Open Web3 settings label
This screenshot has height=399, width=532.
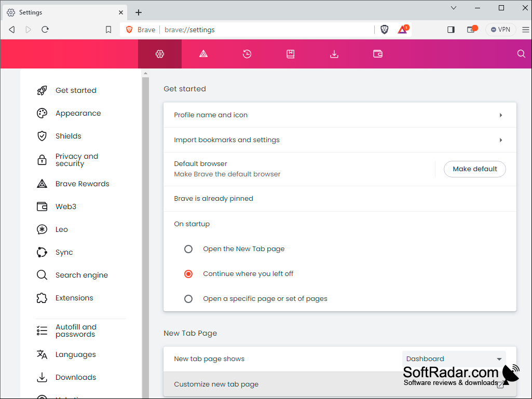(66, 207)
